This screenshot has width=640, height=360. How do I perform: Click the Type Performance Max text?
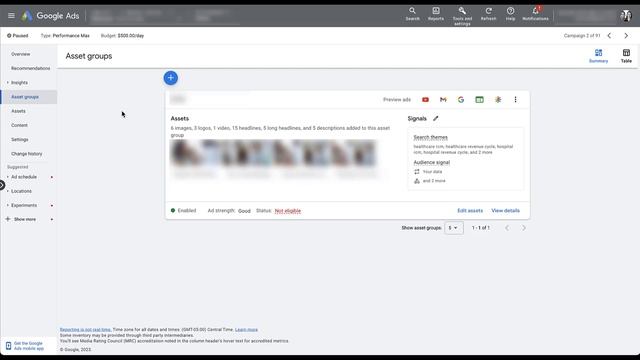[65, 36]
